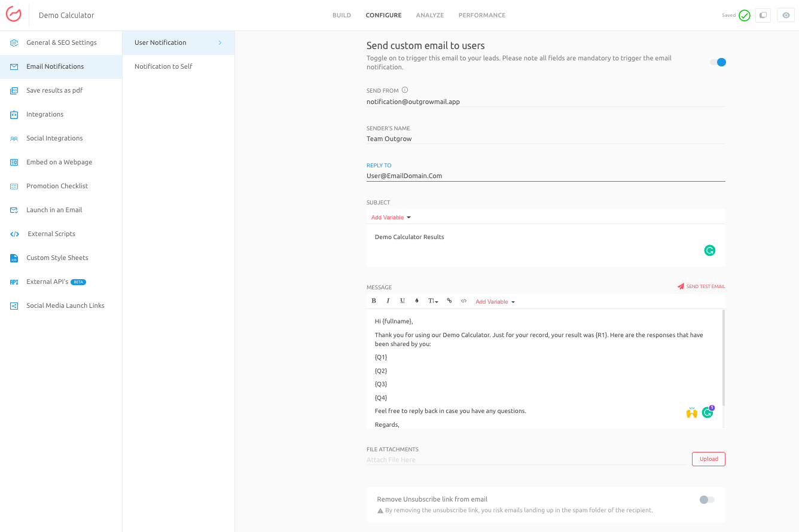Click the External Scripts code icon

point(14,234)
